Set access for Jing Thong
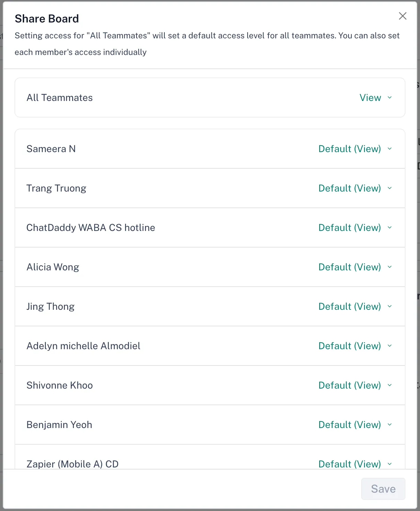This screenshot has height=511, width=420. click(355, 307)
